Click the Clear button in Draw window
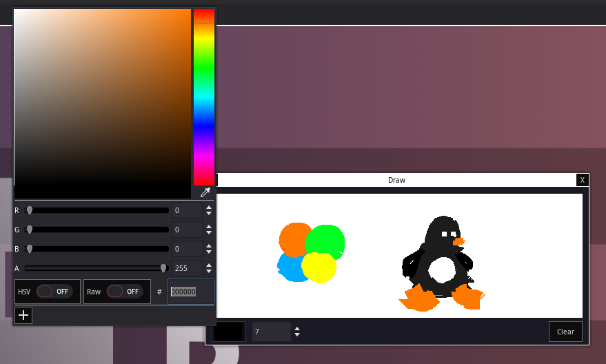Image resolution: width=606 pixels, height=364 pixels. coord(565,332)
